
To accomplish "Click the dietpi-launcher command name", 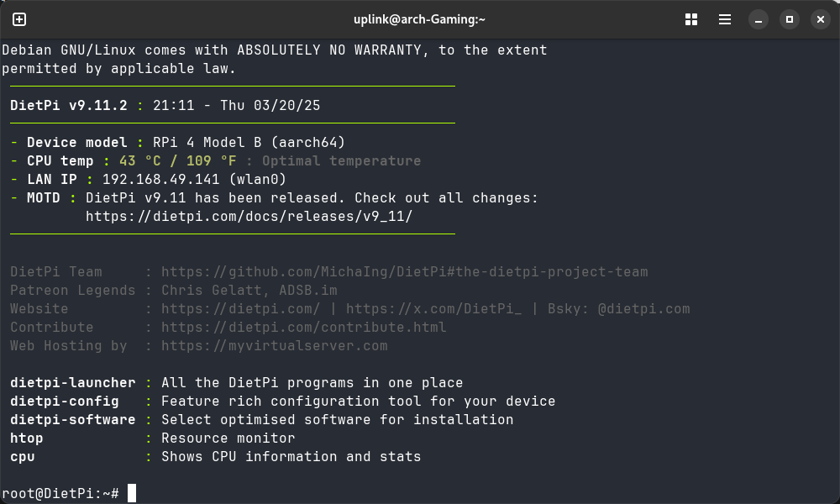I will [72, 383].
